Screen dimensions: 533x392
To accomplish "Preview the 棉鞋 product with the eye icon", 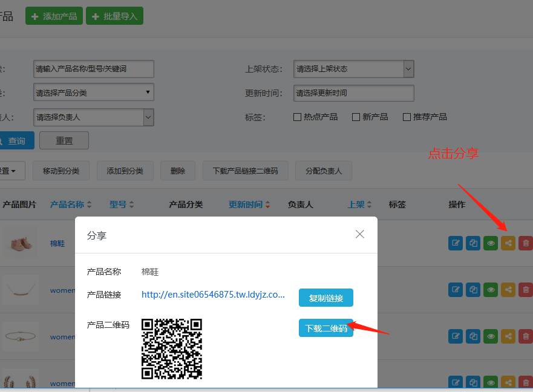I will click(x=490, y=243).
